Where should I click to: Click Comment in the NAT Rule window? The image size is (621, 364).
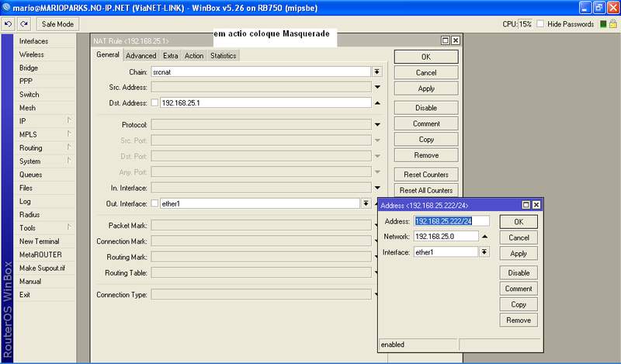[x=426, y=123]
